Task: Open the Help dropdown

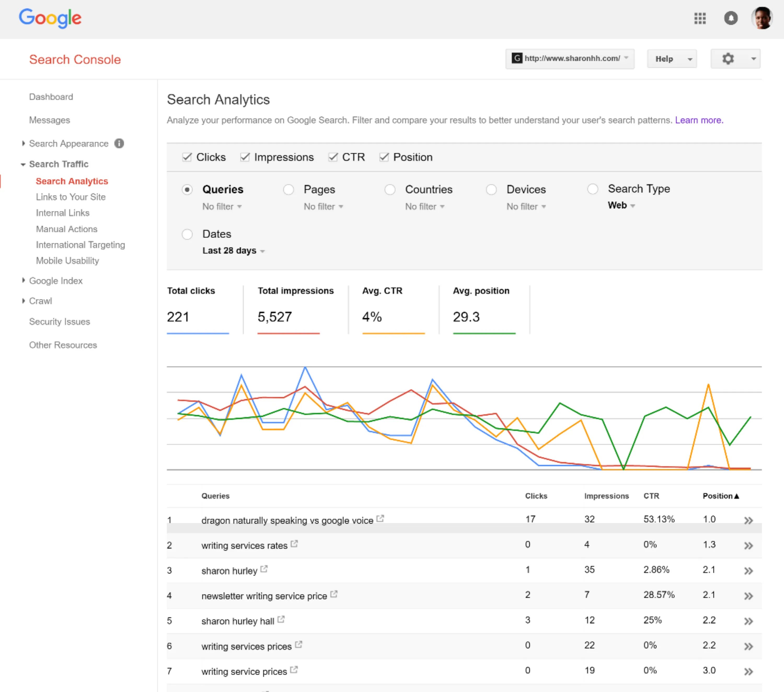Action: [x=672, y=59]
